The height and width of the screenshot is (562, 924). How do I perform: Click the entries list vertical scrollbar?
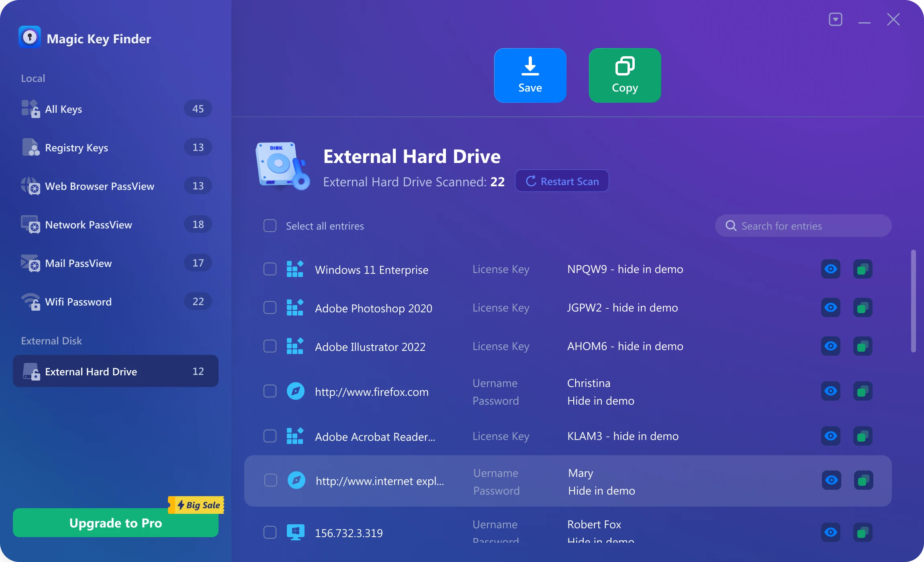point(913,301)
